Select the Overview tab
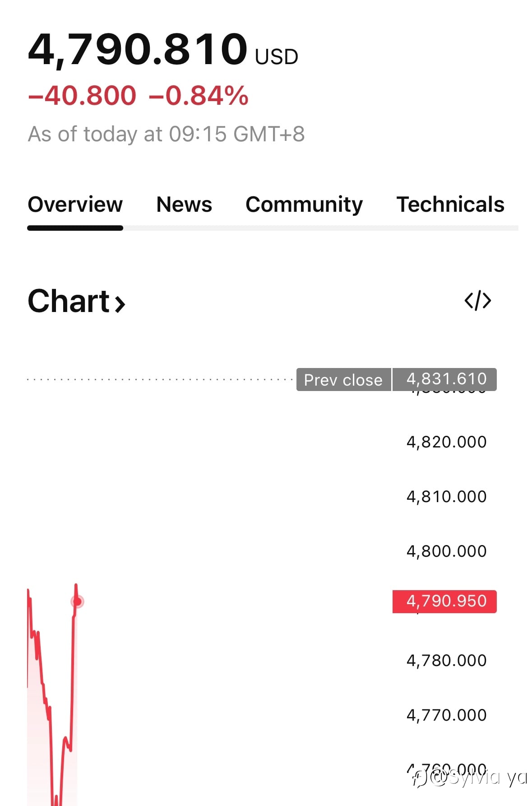Viewport: 532px width, 806px height. click(75, 205)
